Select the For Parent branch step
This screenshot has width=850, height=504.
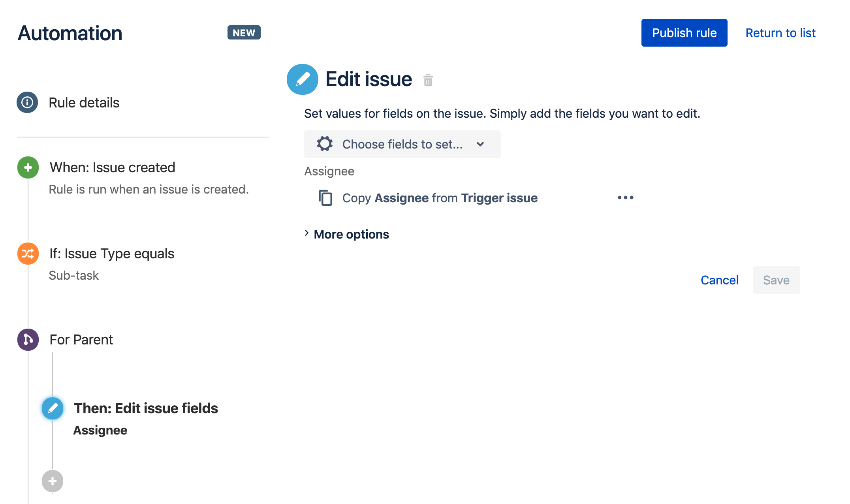coord(81,340)
